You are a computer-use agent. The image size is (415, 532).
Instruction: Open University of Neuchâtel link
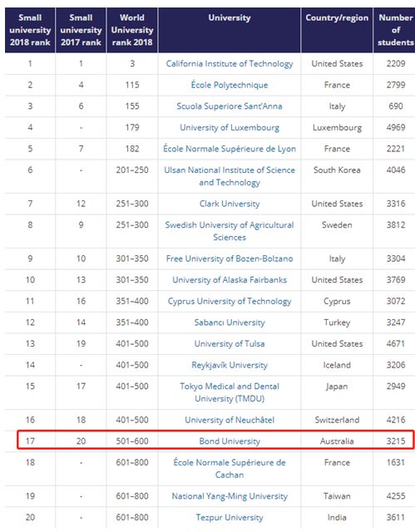(230, 420)
